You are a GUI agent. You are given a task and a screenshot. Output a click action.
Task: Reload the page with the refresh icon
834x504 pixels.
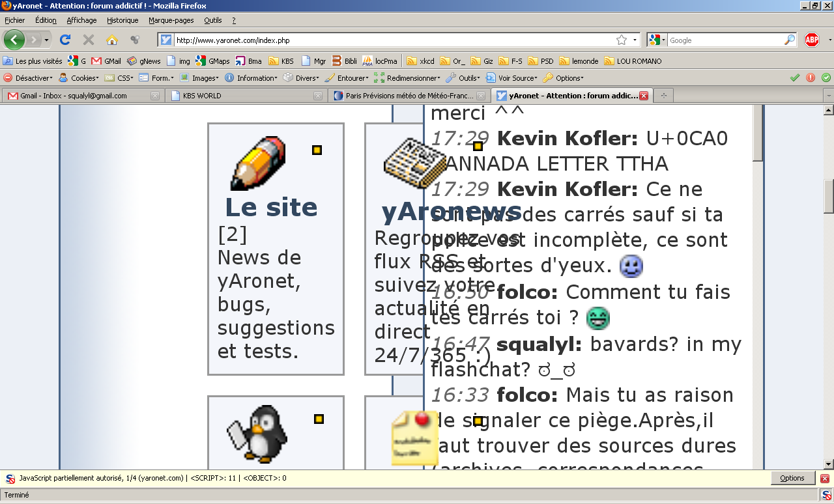click(65, 40)
